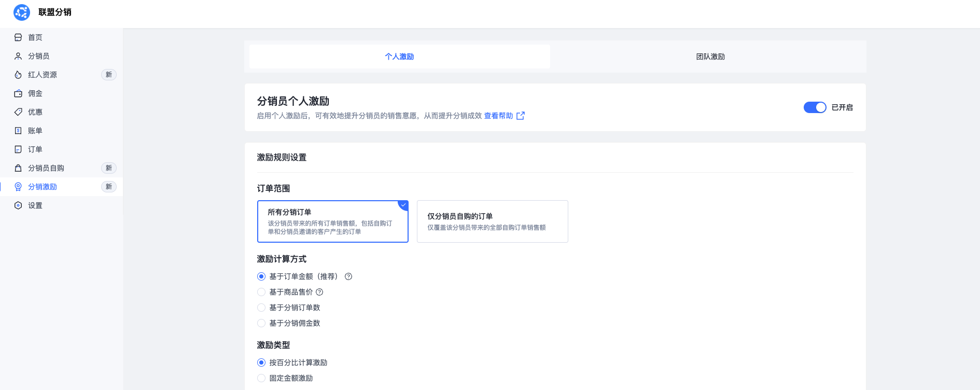
Task: Click the 新 badge on 红人资源
Action: [x=109, y=75]
